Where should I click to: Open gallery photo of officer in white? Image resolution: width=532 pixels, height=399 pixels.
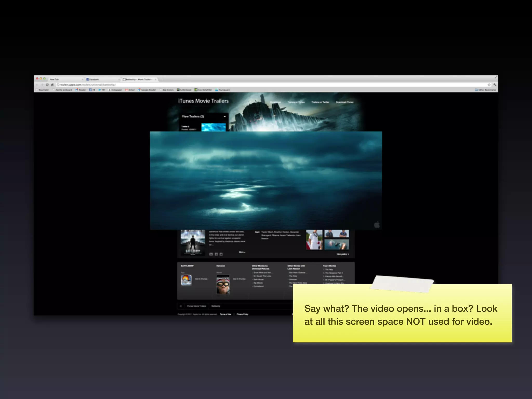[x=314, y=240]
